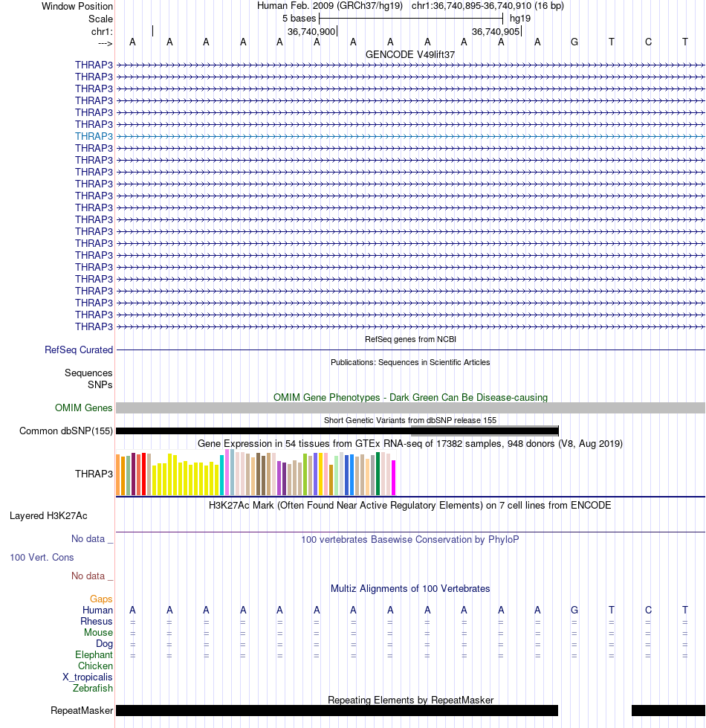Select the Sequences track label
The image size is (706, 728).
coord(88,373)
